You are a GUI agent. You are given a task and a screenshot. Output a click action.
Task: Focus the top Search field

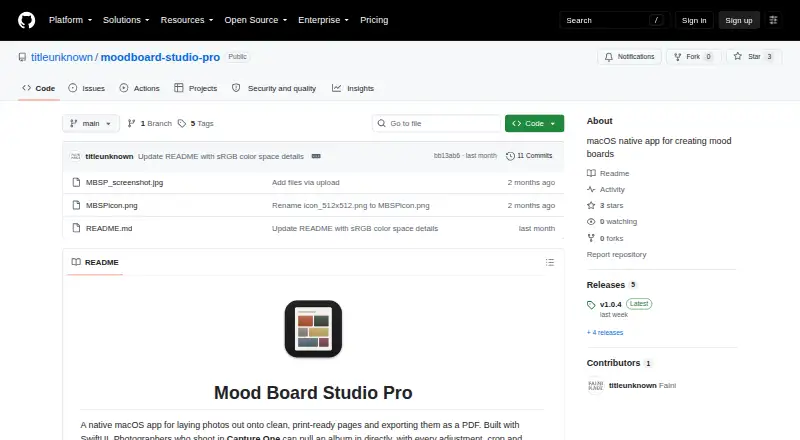(x=614, y=20)
